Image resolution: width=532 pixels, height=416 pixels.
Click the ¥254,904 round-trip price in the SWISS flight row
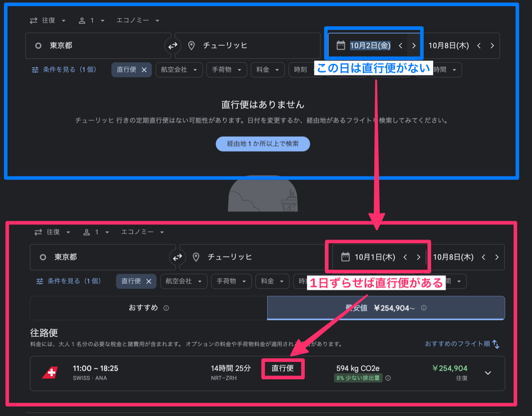tap(450, 369)
